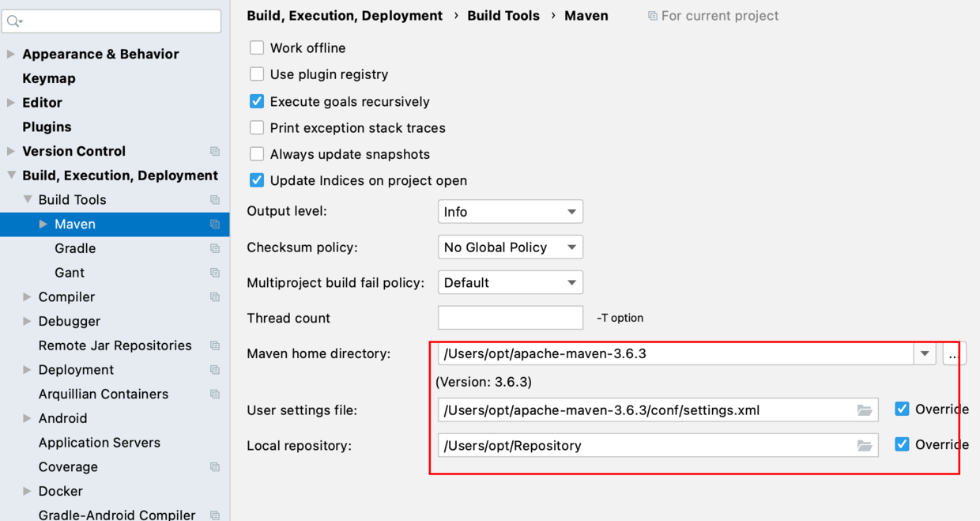
Task: Click the per-project icon next to Arquillian Containers
Action: click(215, 394)
